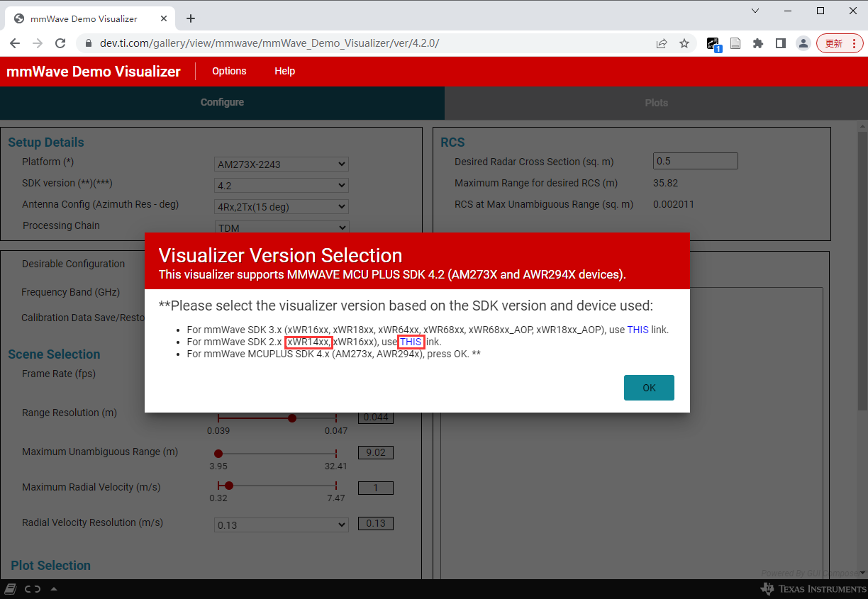Click the browser forward arrow
The image size is (868, 599).
(x=38, y=43)
